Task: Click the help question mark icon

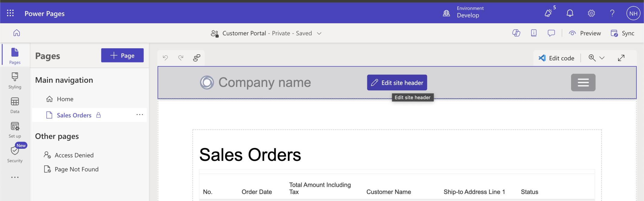Action: coord(612,13)
